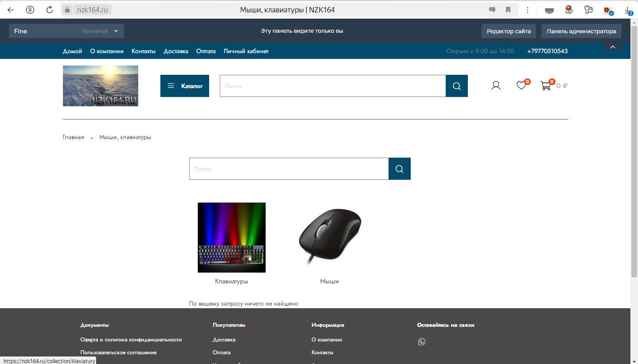Click the Редактор сайта button
The height and width of the screenshot is (364, 638).
point(509,31)
